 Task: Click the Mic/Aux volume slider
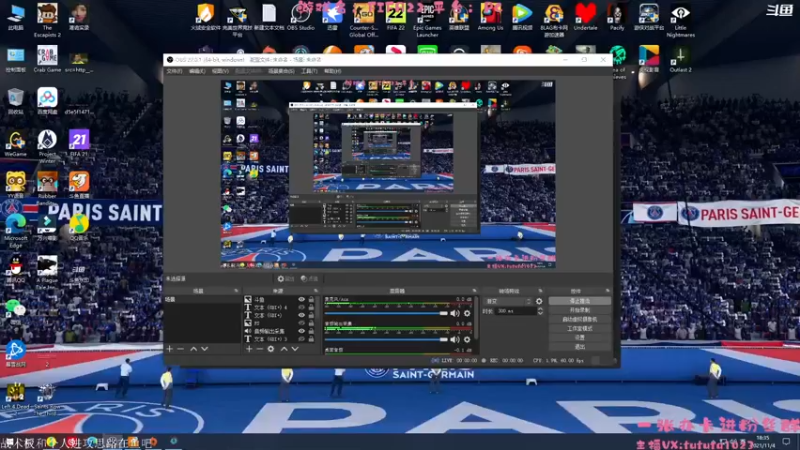click(x=386, y=313)
